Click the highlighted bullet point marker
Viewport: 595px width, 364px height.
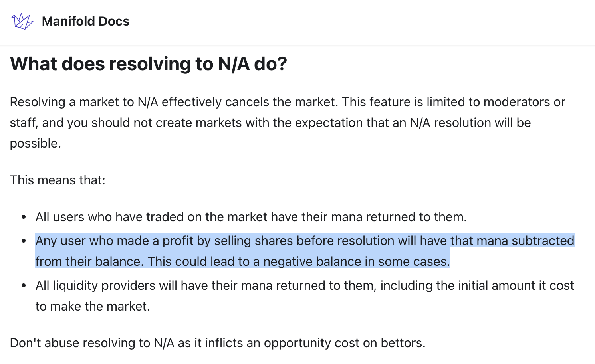[x=24, y=241]
